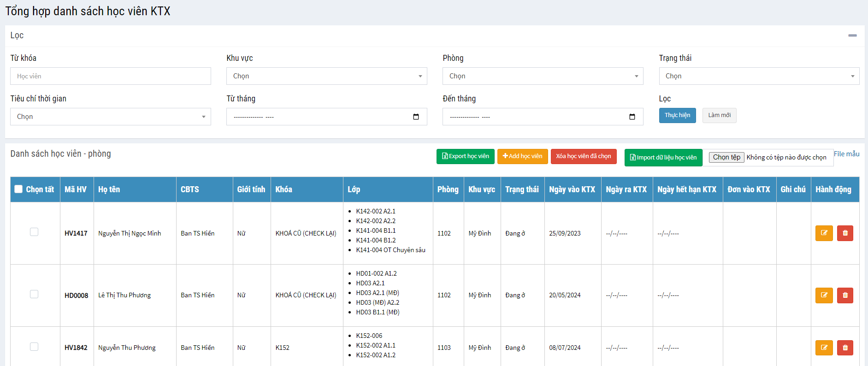The width and height of the screenshot is (868, 366).
Task: Click delete trash icon for HV1417
Action: click(845, 233)
